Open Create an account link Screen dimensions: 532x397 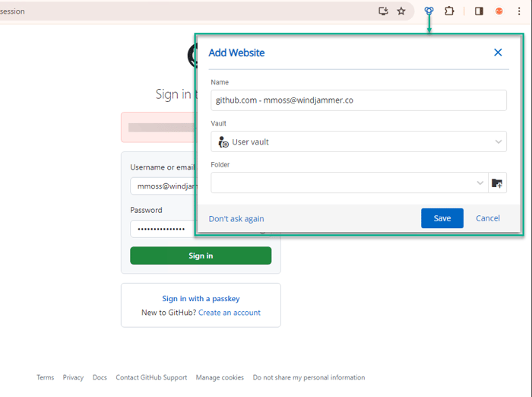tap(230, 313)
